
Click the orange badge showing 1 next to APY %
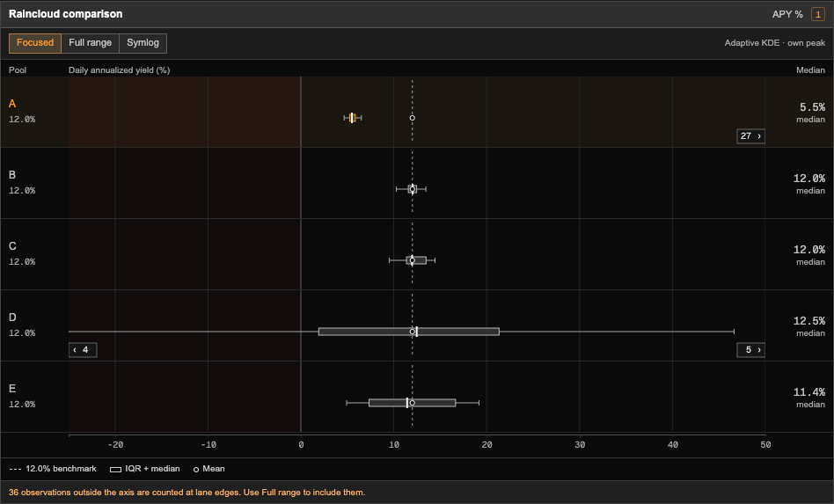[x=818, y=14]
